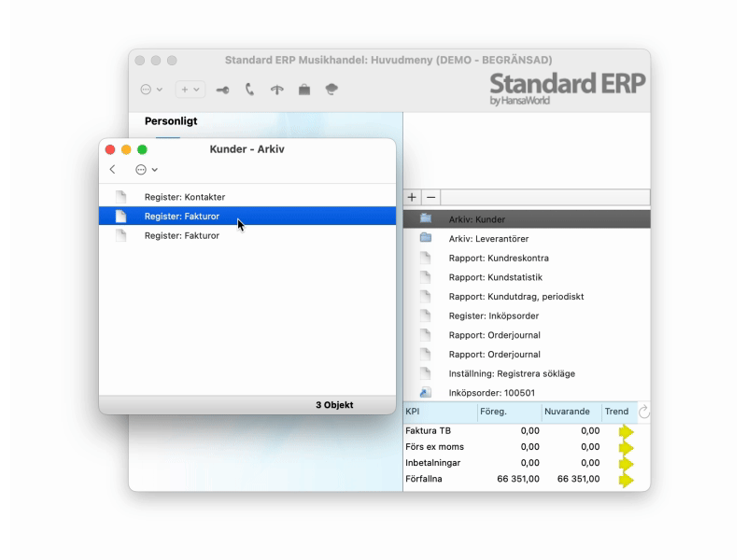Click the KPI column header
The width and height of the screenshot is (747, 560).
[x=440, y=412]
